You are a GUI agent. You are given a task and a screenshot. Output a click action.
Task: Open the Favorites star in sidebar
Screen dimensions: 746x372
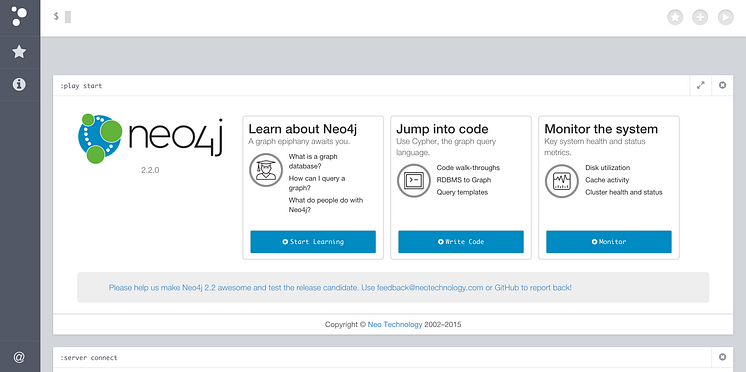point(19,51)
